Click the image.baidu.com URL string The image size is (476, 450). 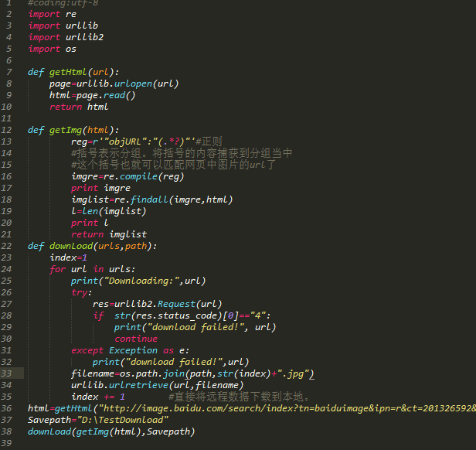pyautogui.click(x=287, y=408)
